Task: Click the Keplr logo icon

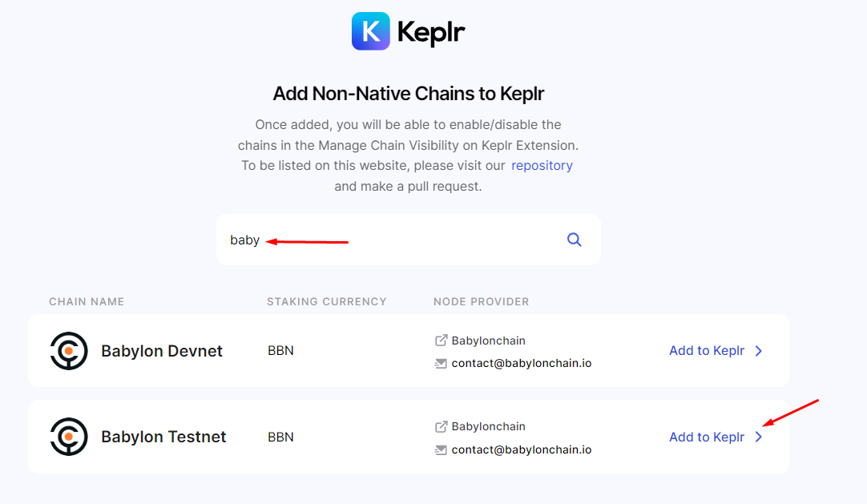Action: pos(371,31)
